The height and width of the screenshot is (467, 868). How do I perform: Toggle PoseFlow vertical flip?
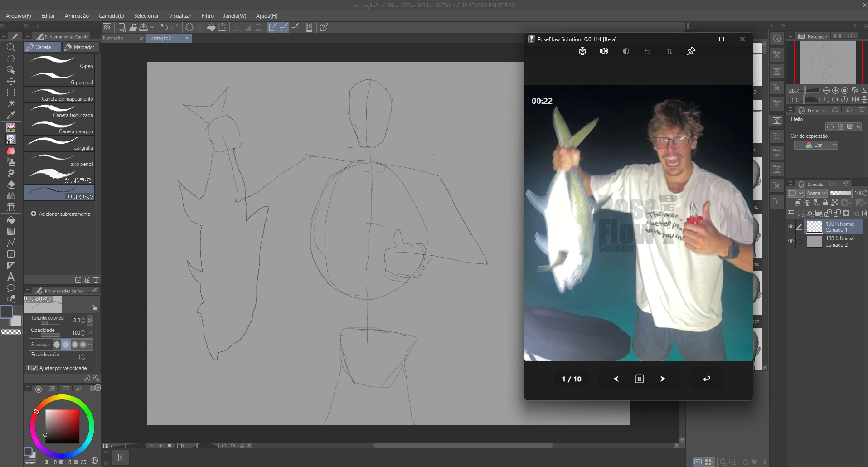(669, 51)
